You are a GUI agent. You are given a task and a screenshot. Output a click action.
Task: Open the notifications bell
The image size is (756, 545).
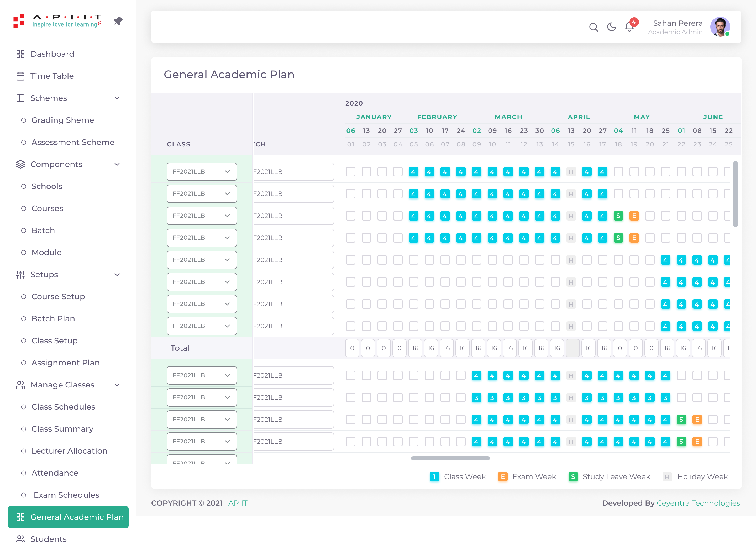(629, 27)
